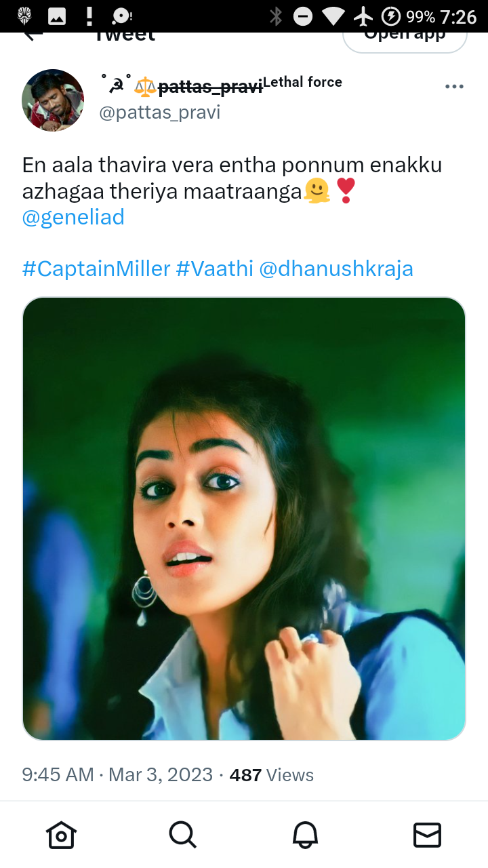Go back using the arrow icon
488x868 pixels.
[x=33, y=35]
